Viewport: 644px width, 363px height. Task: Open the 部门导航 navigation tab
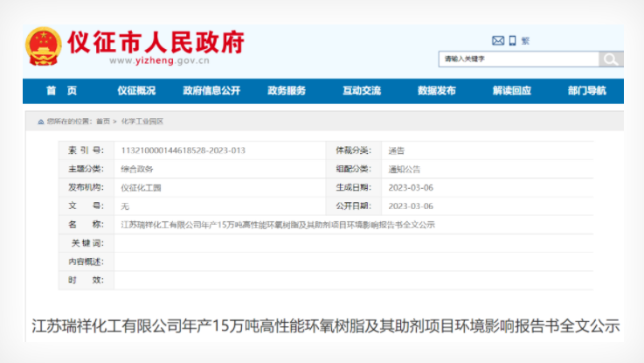(587, 90)
